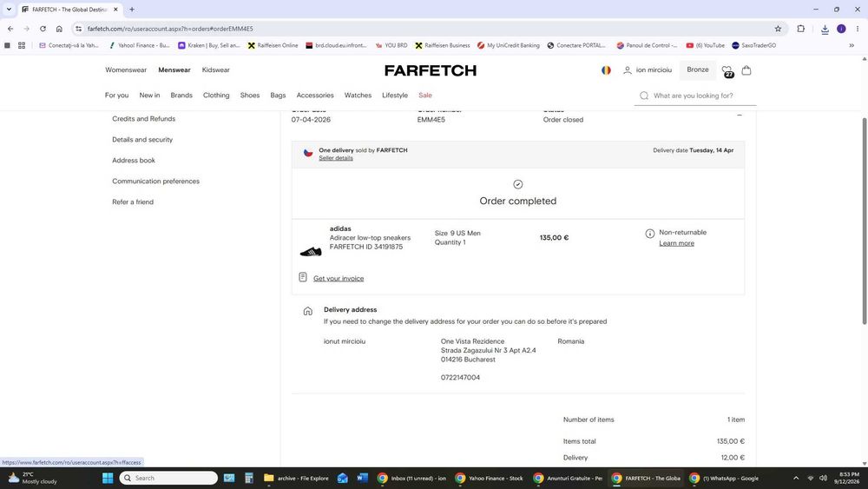Open Details and security
Screen dimensions: 868x489
pyautogui.click(x=142, y=140)
